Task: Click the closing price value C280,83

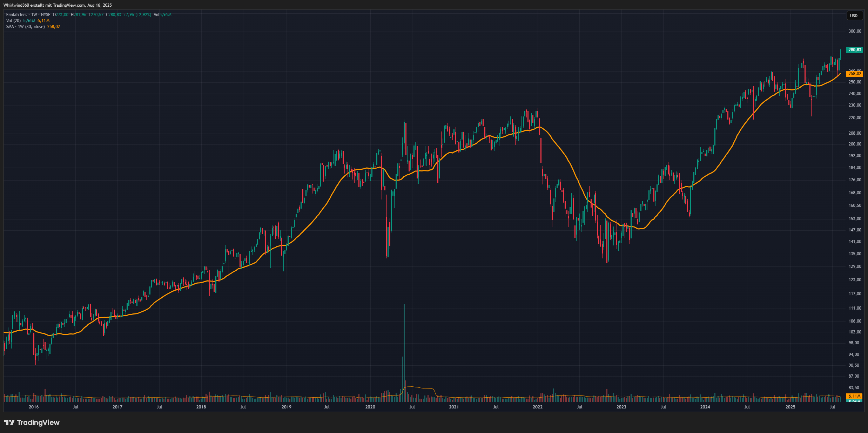Action: point(114,15)
